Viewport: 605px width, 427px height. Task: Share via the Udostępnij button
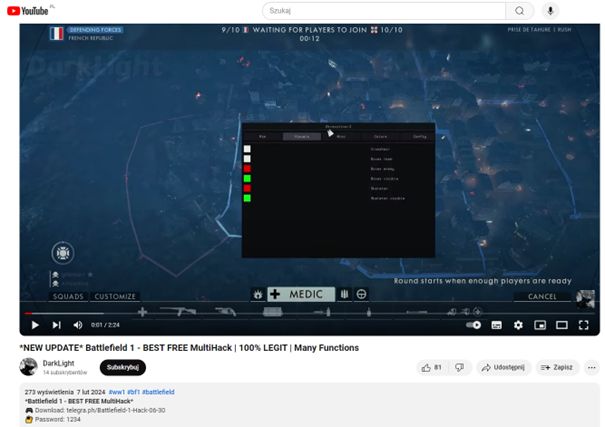pos(504,368)
